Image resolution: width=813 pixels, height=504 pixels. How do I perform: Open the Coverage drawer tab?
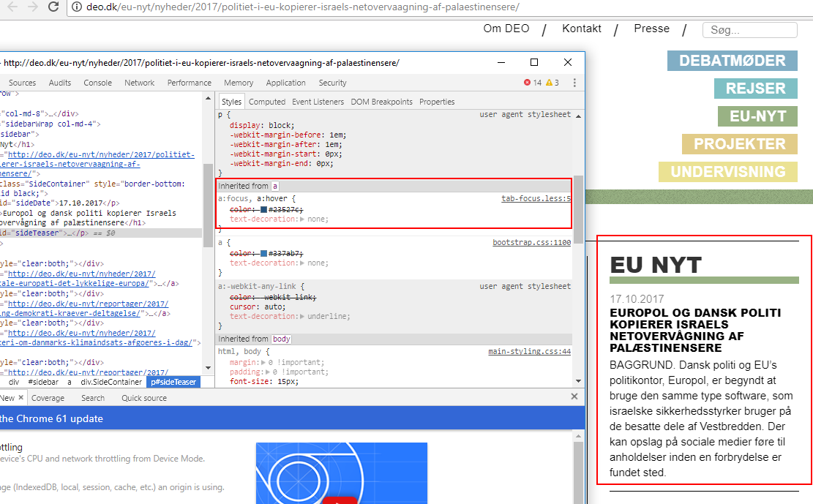point(48,398)
